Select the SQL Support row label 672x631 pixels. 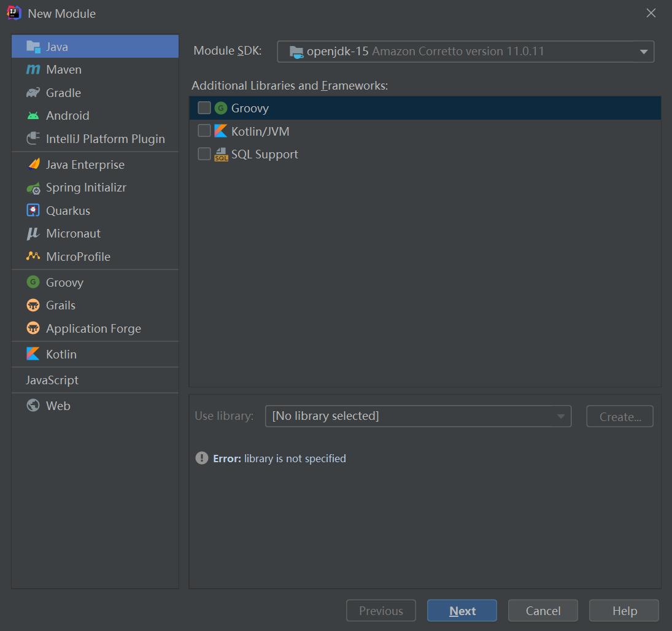[x=265, y=154]
